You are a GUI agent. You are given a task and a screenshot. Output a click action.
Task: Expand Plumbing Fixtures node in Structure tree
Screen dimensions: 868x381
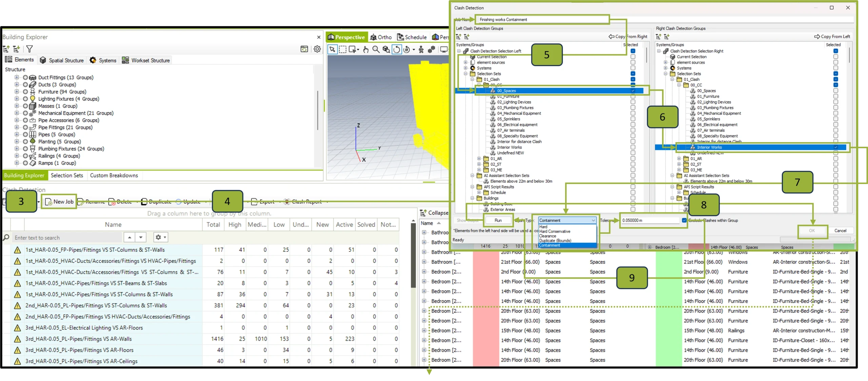[17, 148]
